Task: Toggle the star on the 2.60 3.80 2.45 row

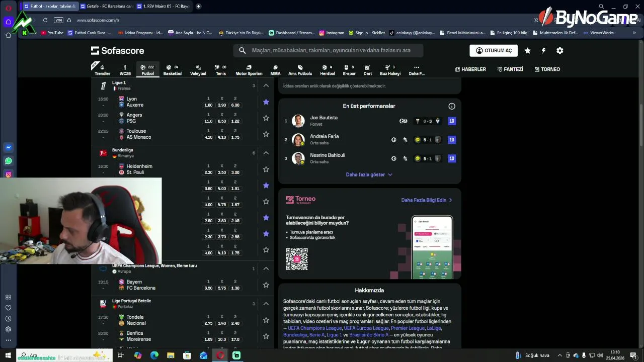Action: click(266, 218)
